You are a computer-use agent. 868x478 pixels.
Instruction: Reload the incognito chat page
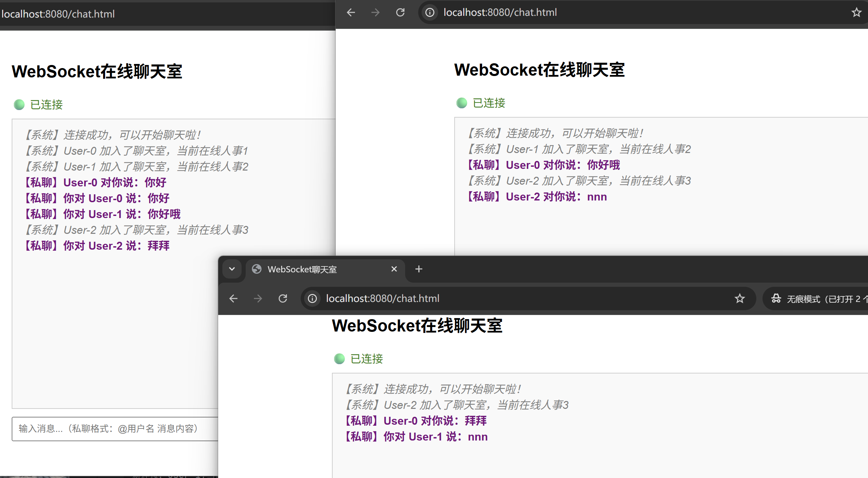click(x=283, y=298)
